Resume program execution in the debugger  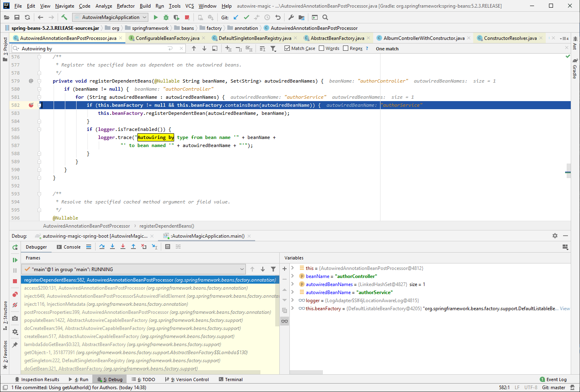pyautogui.click(x=15, y=260)
